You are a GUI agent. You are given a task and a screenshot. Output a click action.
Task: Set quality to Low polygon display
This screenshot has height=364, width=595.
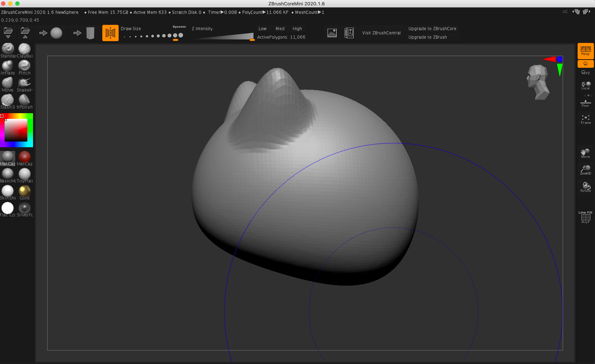(262, 28)
